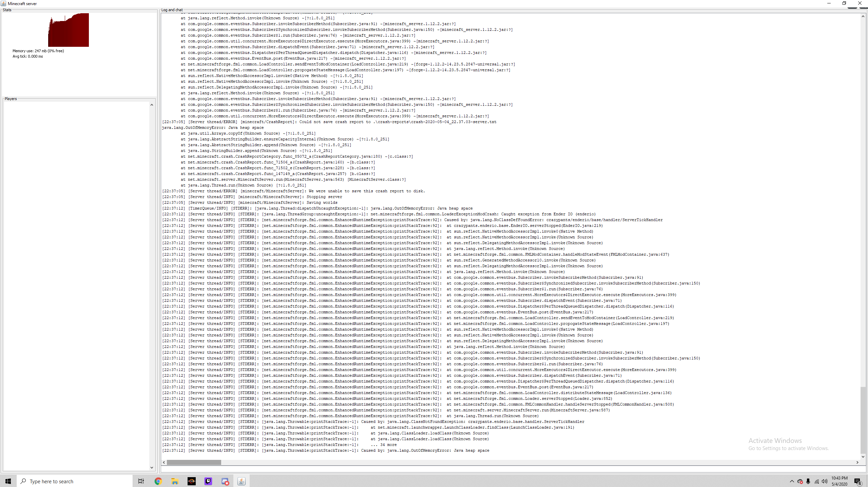868x487 pixels.
Task: Show hidden system tray icons
Action: (792, 482)
